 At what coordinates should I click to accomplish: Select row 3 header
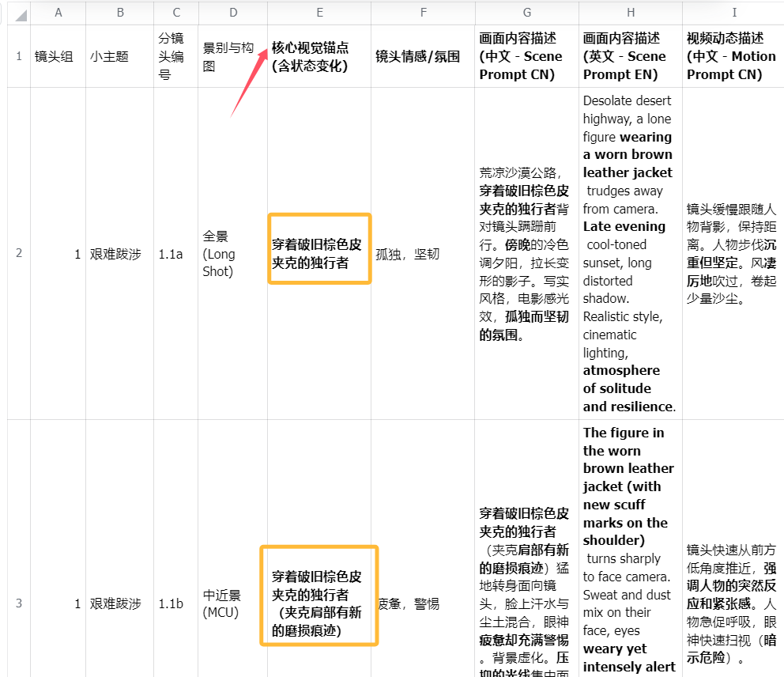click(x=19, y=603)
